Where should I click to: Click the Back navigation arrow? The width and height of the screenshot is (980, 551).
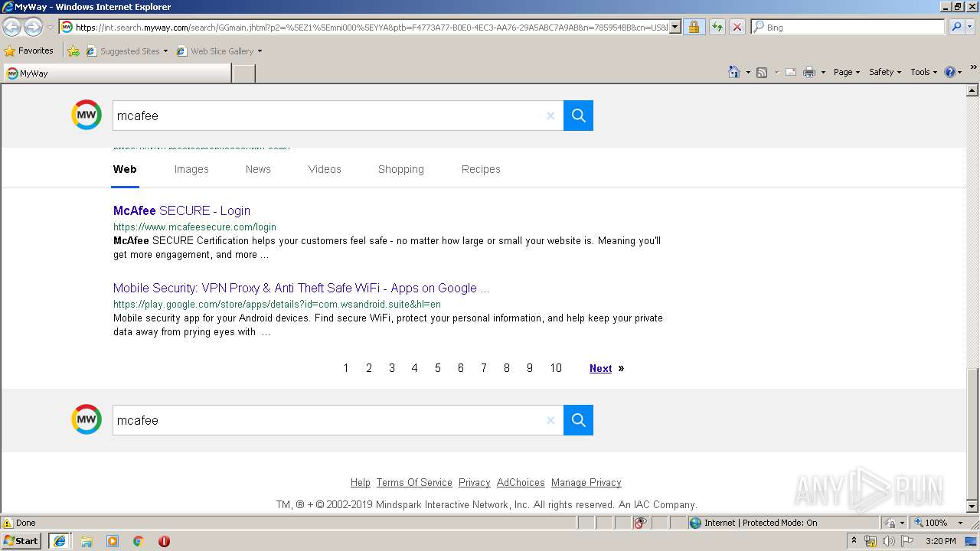[x=11, y=28]
